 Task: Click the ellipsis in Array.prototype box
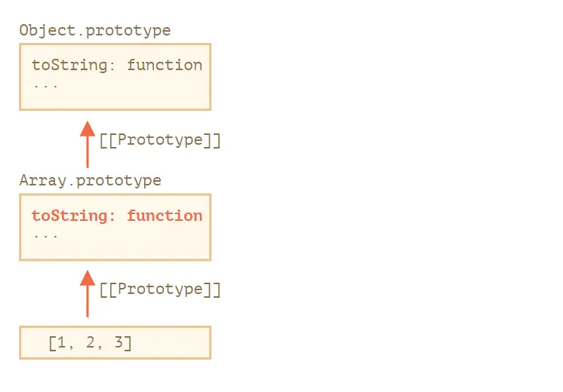45,237
